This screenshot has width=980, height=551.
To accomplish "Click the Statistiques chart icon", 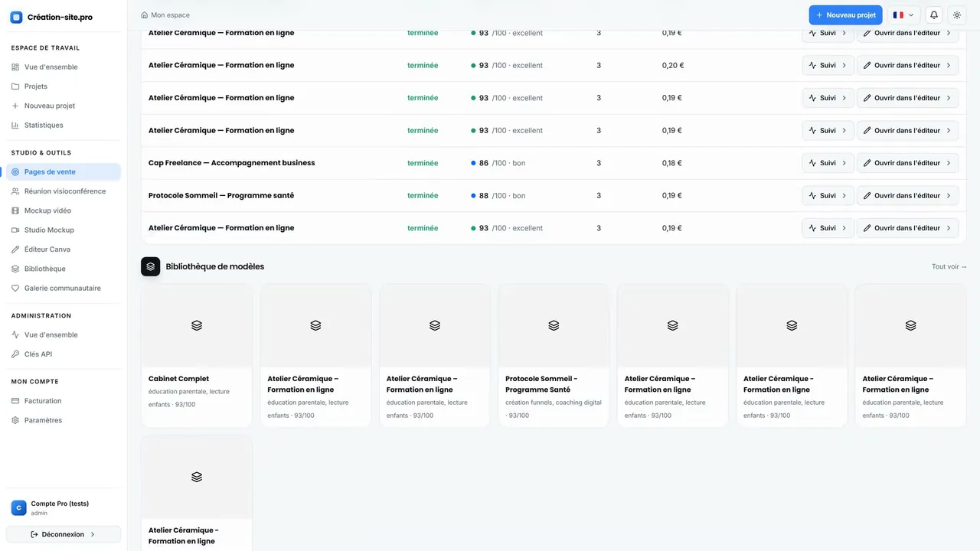I will coord(15,125).
